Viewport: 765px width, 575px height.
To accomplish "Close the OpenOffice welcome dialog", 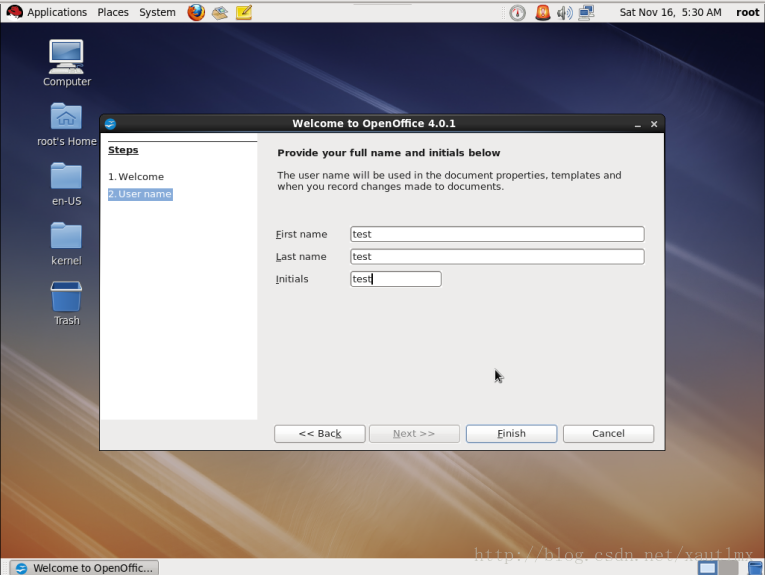I will [x=654, y=124].
